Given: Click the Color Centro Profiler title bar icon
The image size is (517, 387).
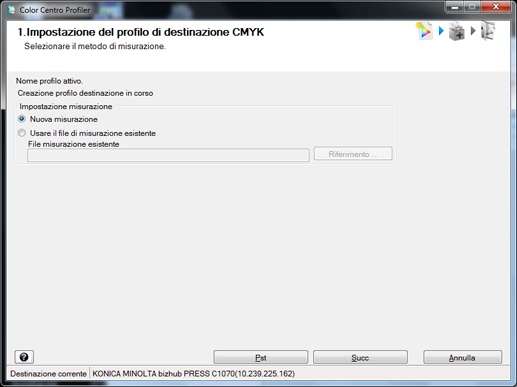Looking at the screenshot, I should 12,10.
